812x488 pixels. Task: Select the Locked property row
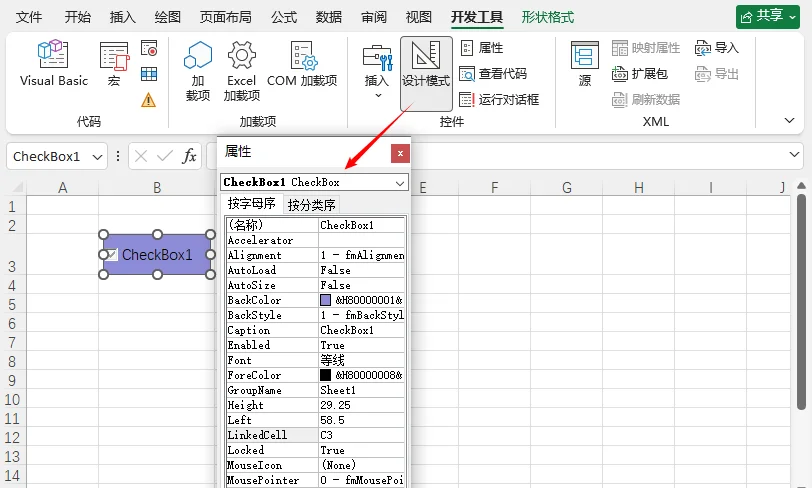[315, 450]
